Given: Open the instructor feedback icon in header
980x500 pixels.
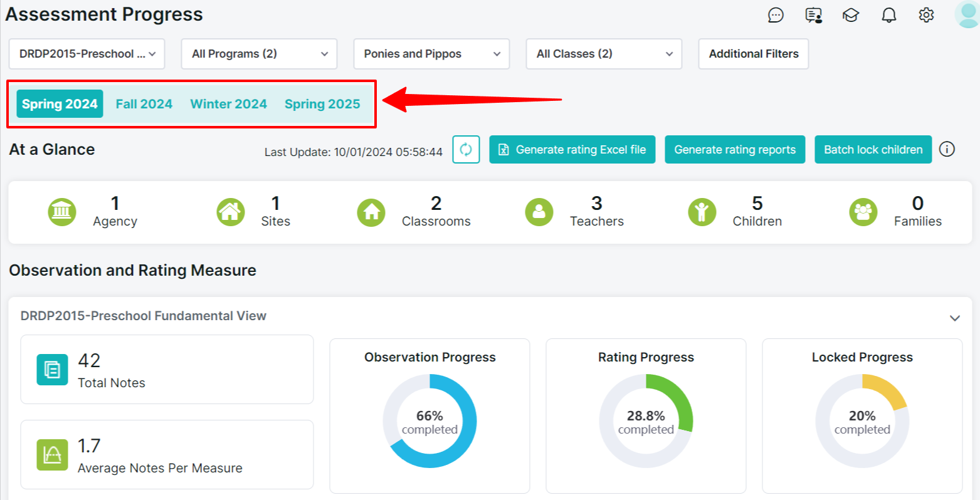Looking at the screenshot, I should point(814,15).
